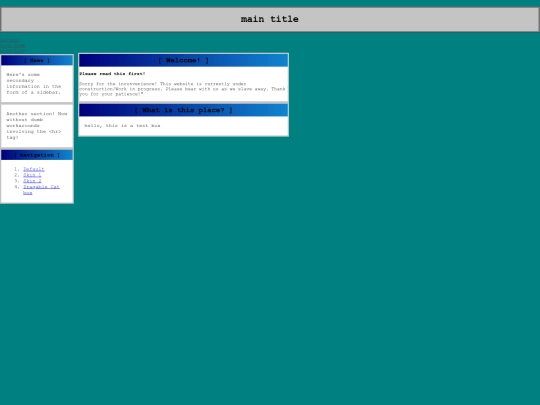Viewport: 540px width, 405px height.
Task: Open the Skin 2 link
Action: [x=32, y=181]
